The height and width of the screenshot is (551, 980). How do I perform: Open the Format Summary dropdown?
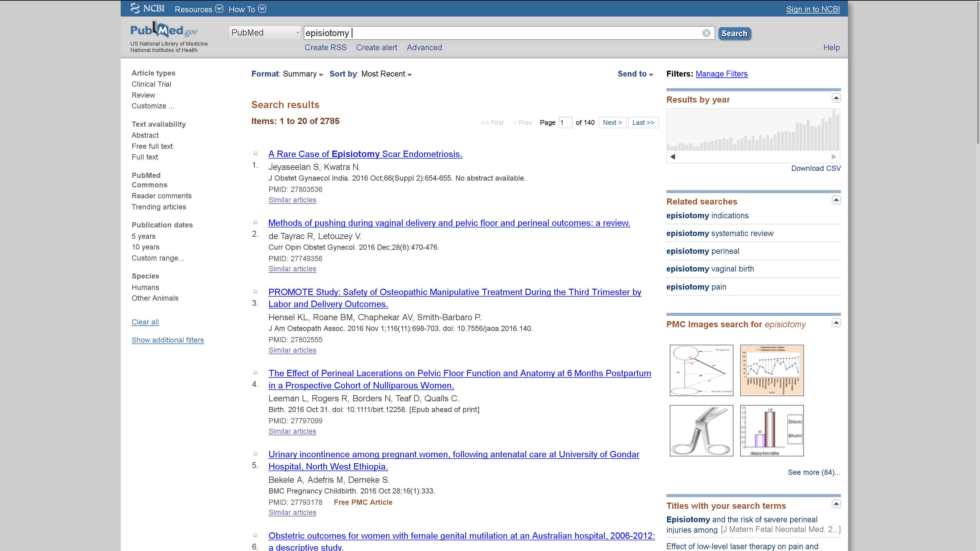(x=287, y=74)
